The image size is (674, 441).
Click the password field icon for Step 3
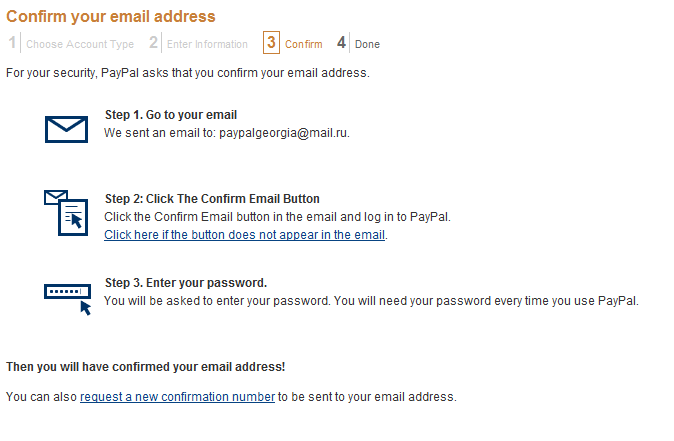(x=68, y=295)
